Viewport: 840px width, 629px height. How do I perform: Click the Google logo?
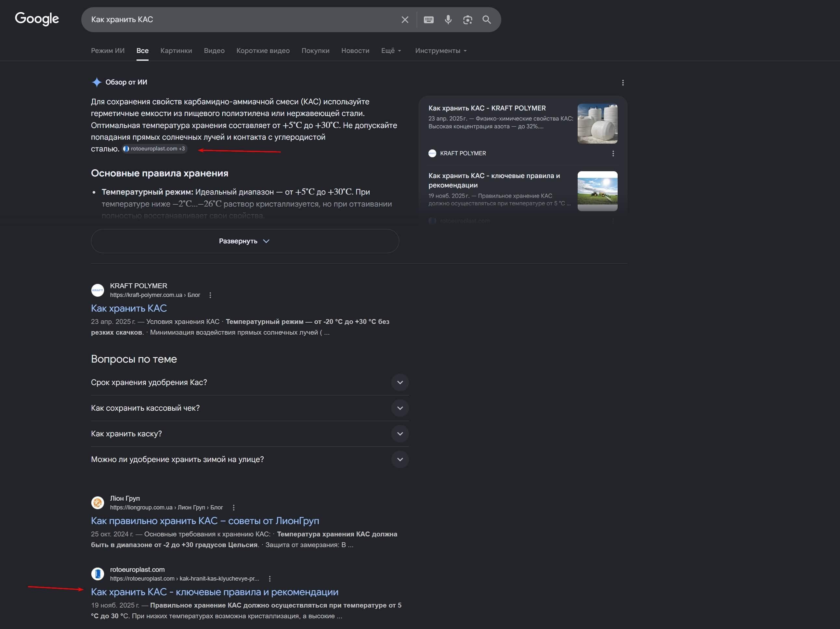pos(37,19)
